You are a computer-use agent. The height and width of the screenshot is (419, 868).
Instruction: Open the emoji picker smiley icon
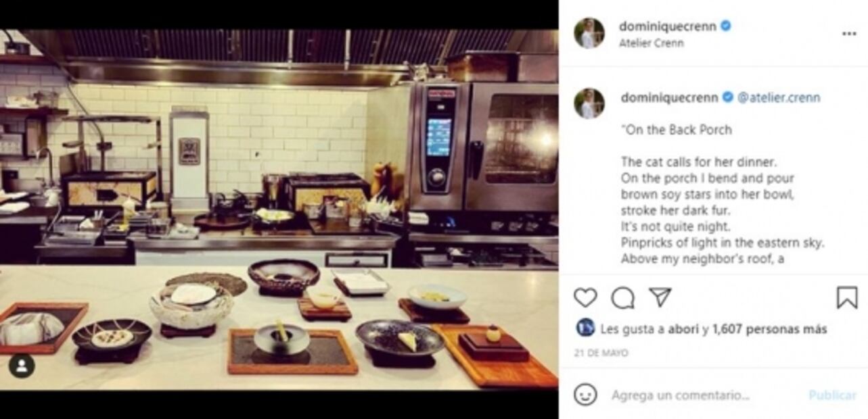[x=585, y=395]
